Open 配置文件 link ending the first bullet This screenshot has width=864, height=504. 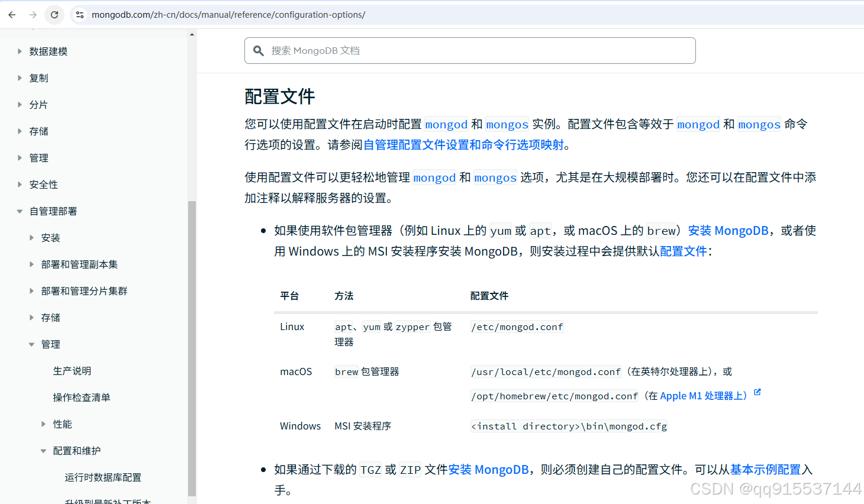684,251
